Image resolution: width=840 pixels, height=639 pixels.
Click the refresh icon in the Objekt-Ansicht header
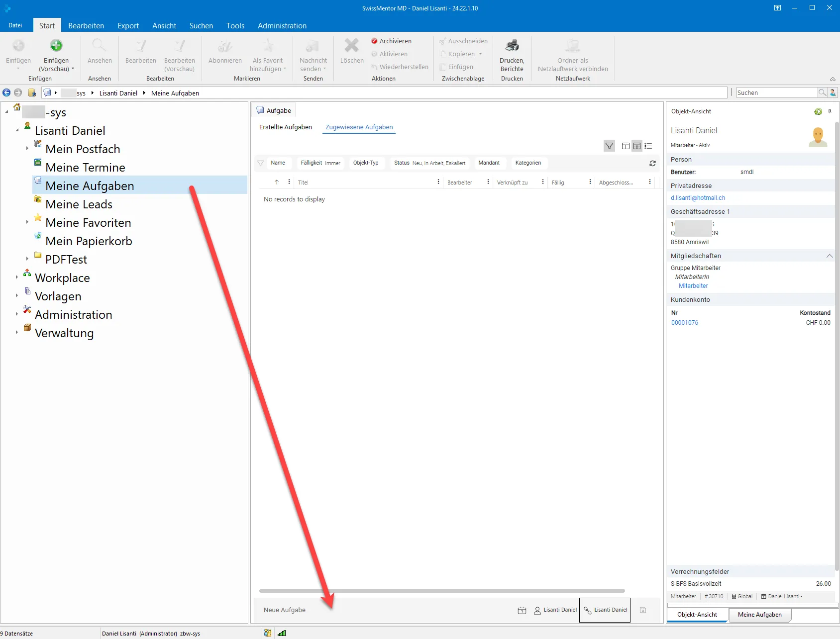coord(818,111)
